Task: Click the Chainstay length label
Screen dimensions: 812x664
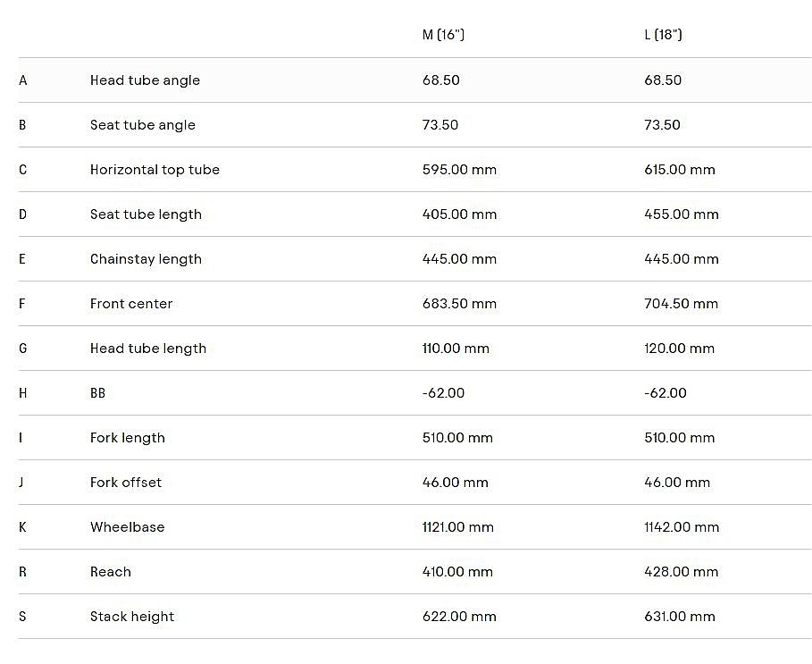Action: coord(146,259)
